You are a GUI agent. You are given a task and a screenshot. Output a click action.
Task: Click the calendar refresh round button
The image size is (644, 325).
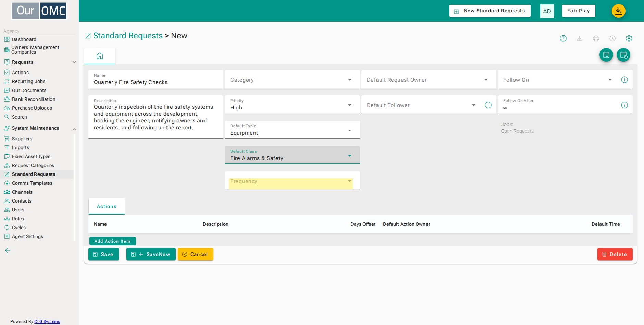(x=623, y=55)
